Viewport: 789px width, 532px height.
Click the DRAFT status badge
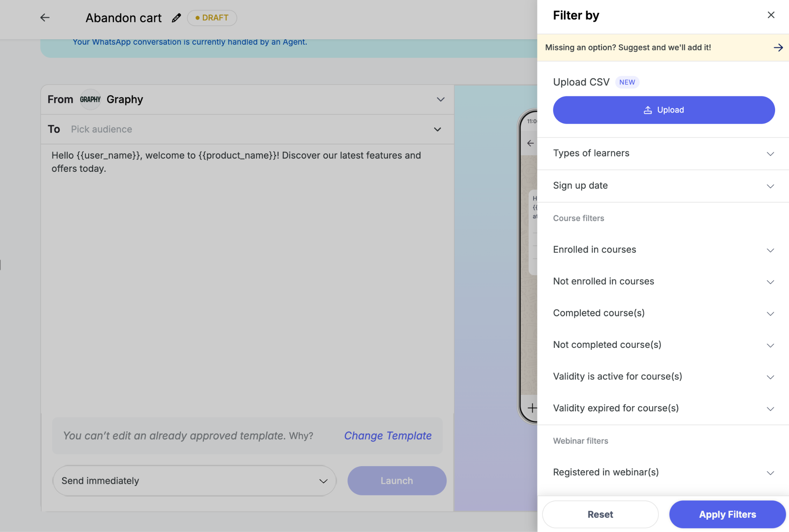point(212,18)
